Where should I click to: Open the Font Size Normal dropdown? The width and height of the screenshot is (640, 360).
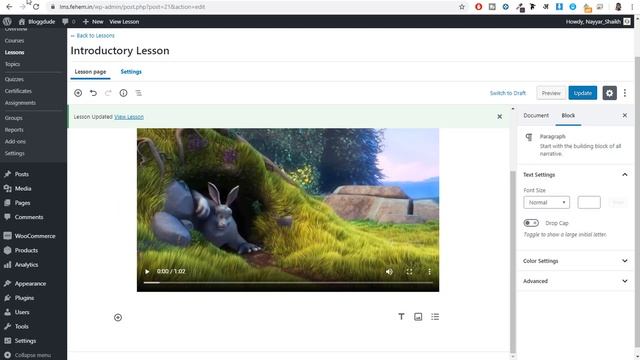(546, 202)
